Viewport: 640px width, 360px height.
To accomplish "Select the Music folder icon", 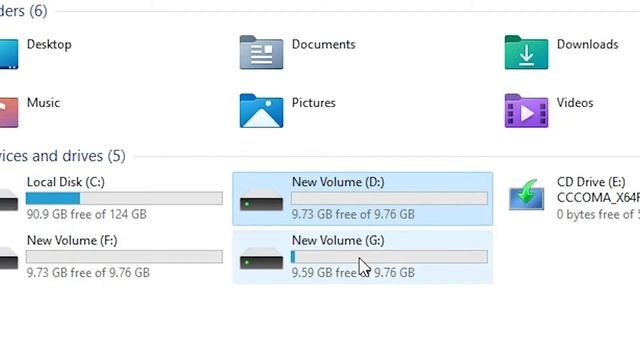I will point(9,112).
